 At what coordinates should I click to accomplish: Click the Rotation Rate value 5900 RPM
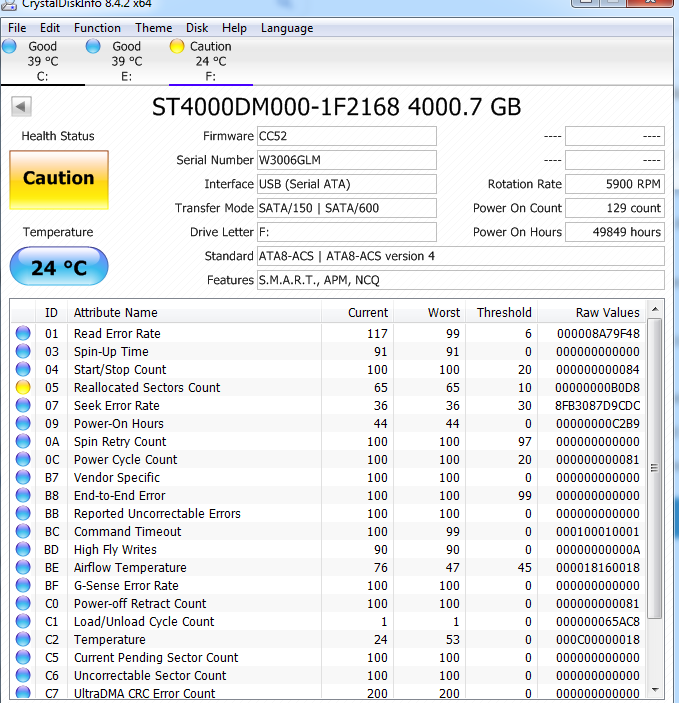click(614, 184)
